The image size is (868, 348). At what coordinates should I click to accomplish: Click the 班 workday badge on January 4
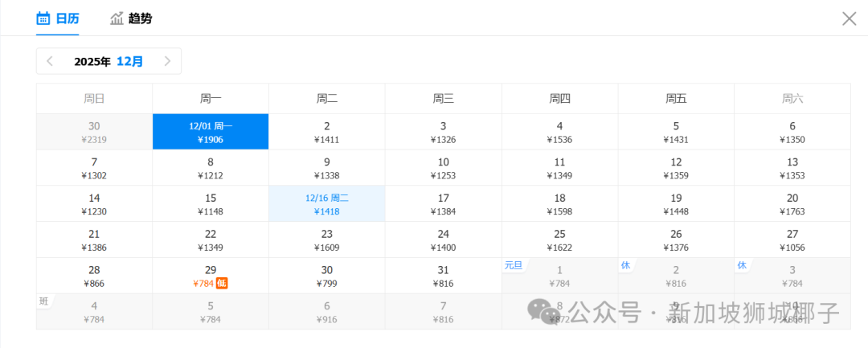point(44,301)
